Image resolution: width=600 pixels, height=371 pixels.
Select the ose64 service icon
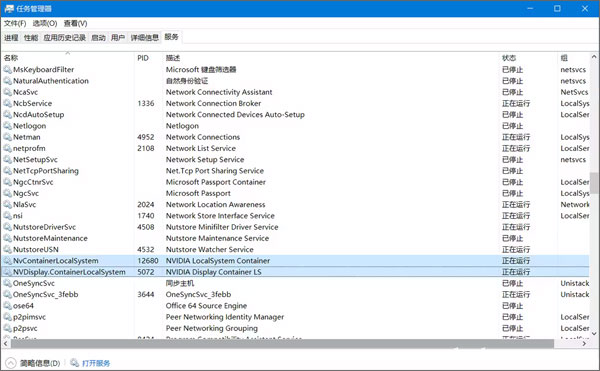7,306
